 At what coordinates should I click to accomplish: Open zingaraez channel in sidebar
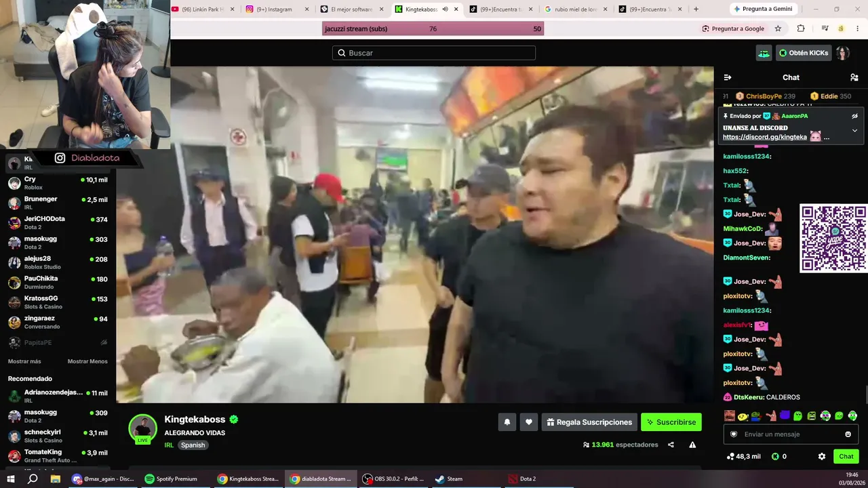[58, 322]
